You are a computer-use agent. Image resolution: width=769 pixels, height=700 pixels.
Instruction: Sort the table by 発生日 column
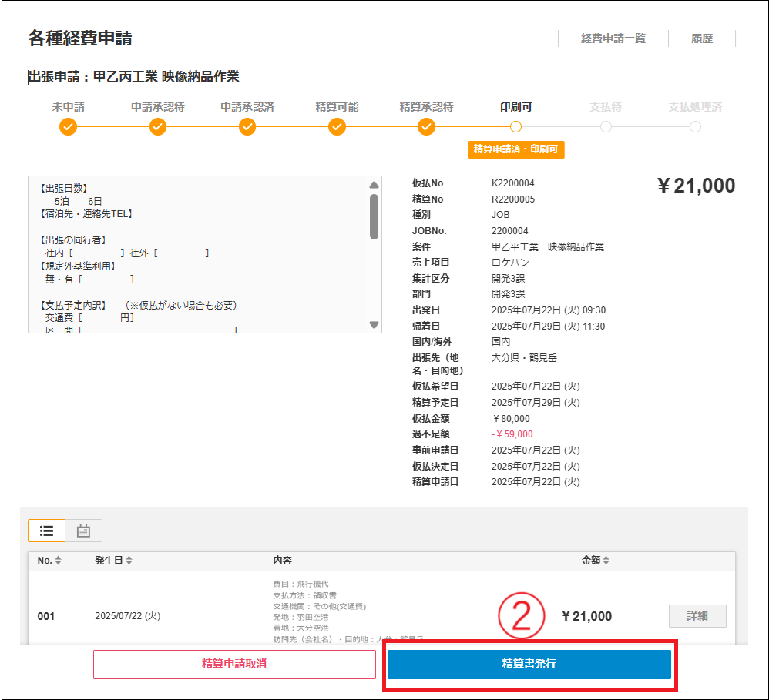[x=129, y=561]
